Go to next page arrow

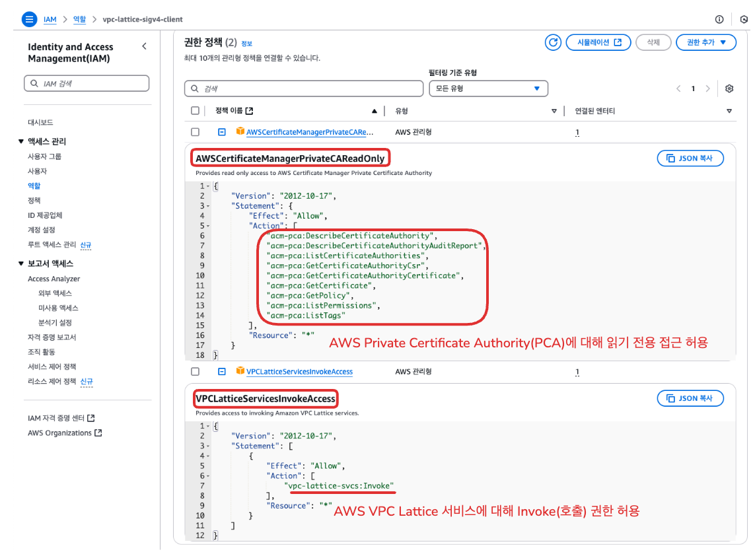[x=707, y=88]
